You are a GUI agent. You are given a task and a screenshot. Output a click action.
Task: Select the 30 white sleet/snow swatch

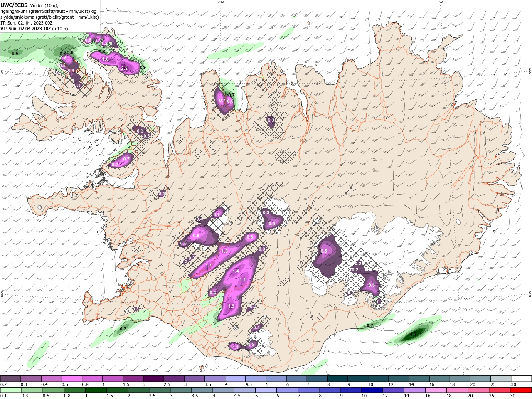pyautogui.click(x=521, y=379)
